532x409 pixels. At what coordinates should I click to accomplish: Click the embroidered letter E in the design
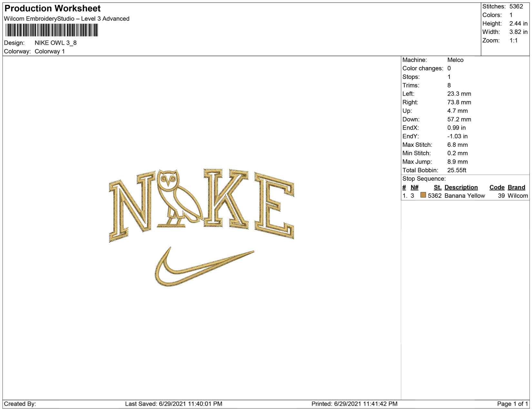coord(274,205)
